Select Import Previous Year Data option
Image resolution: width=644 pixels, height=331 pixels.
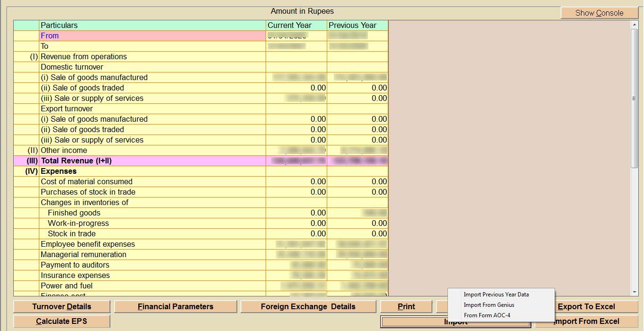coord(496,295)
